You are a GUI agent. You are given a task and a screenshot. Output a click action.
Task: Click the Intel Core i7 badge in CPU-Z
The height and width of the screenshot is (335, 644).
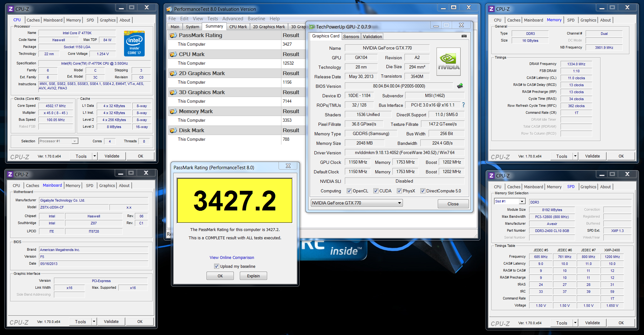(134, 43)
